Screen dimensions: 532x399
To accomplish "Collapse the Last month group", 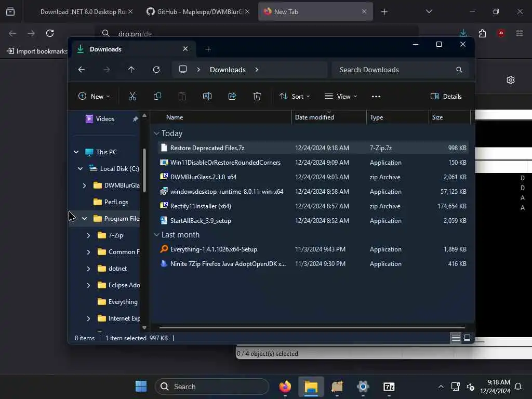I will pyautogui.click(x=156, y=235).
